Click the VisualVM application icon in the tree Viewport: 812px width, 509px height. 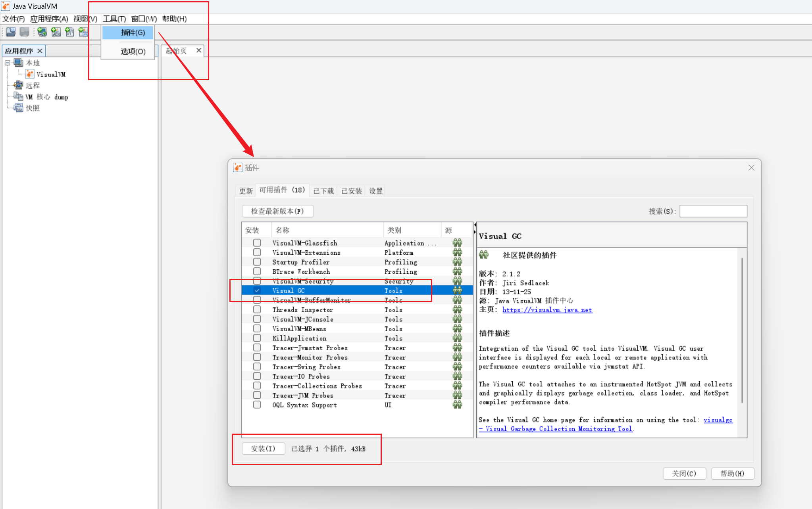30,74
